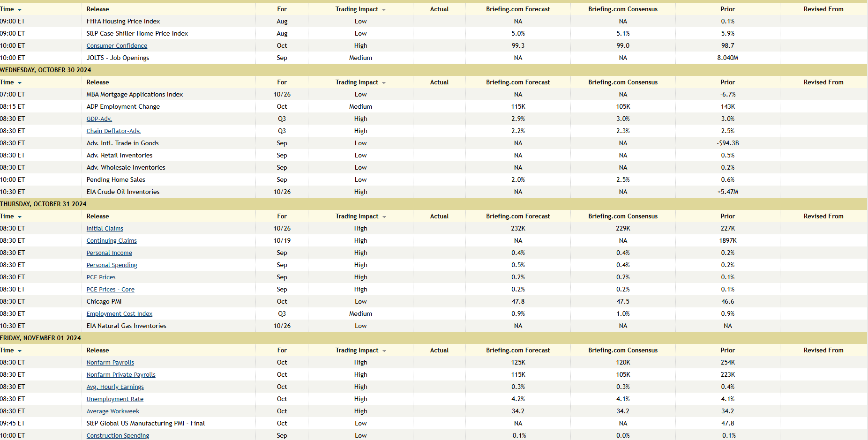Open the Construction Spending link
The width and height of the screenshot is (868, 440).
click(118, 435)
